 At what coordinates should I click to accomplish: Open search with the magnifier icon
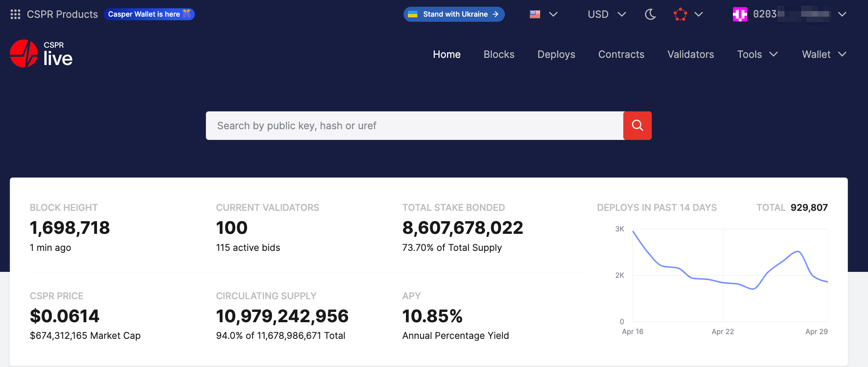coord(637,125)
